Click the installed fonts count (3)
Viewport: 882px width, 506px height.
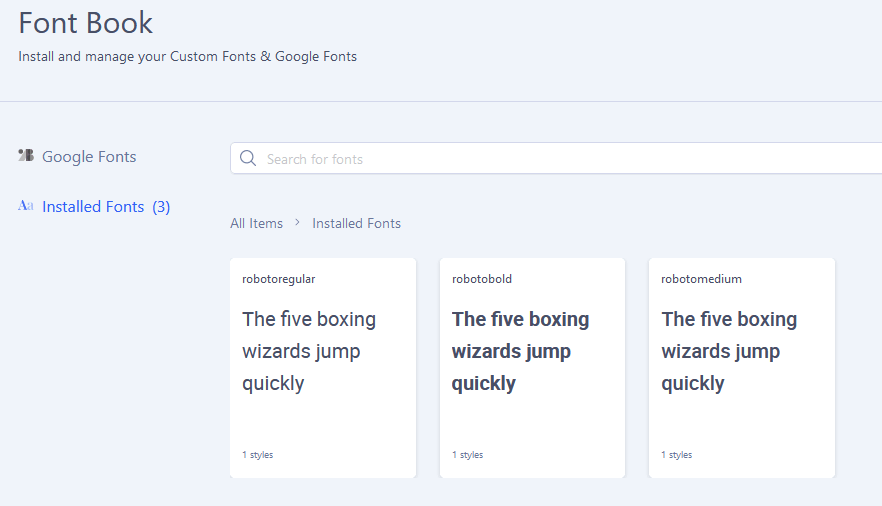pyautogui.click(x=161, y=207)
